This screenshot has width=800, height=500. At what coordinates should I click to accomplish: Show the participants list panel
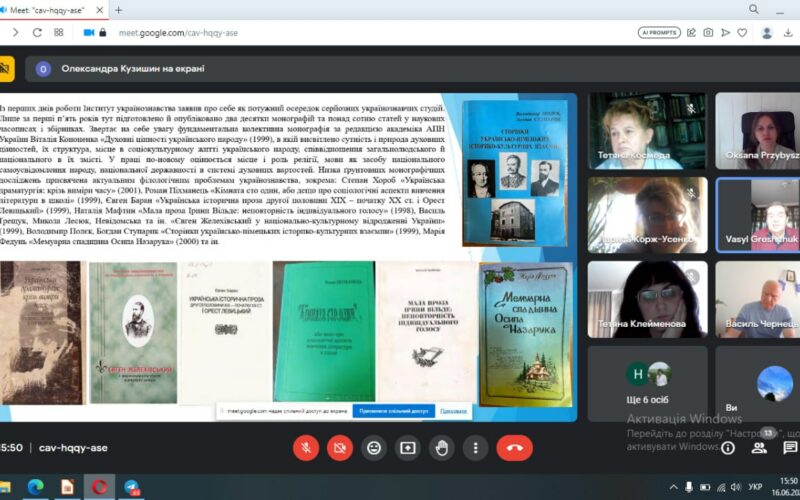758,448
